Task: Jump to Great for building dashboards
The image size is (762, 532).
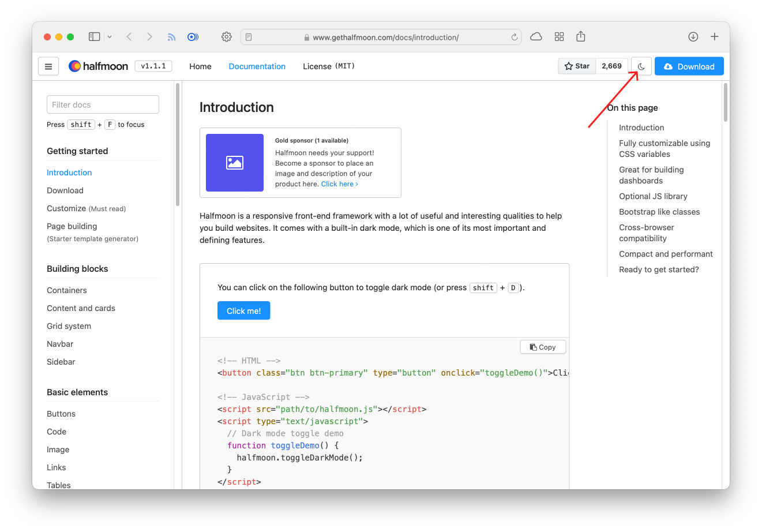Action: click(x=651, y=175)
